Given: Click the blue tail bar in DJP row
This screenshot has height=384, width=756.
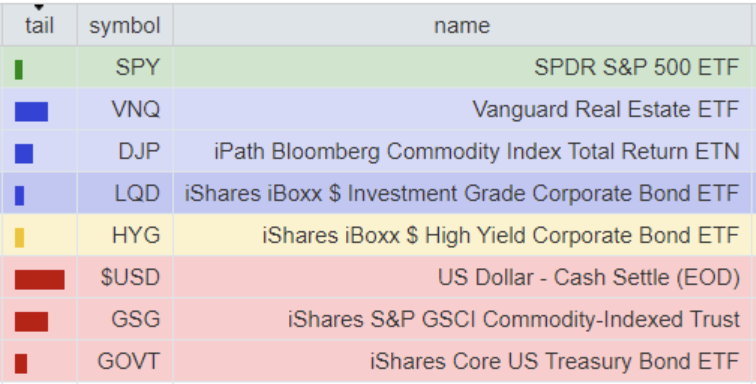Looking at the screenshot, I should click(x=24, y=153).
